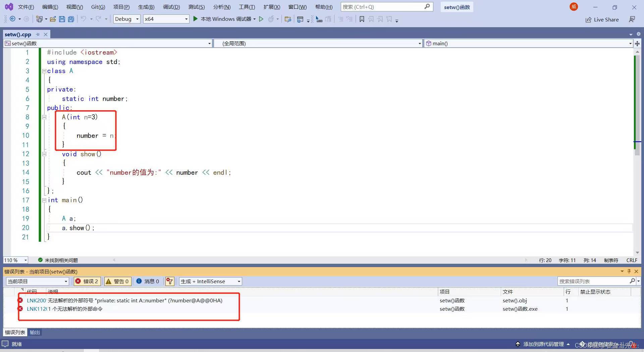Open the 文件(F) menu
The image size is (644, 352).
click(x=26, y=7)
